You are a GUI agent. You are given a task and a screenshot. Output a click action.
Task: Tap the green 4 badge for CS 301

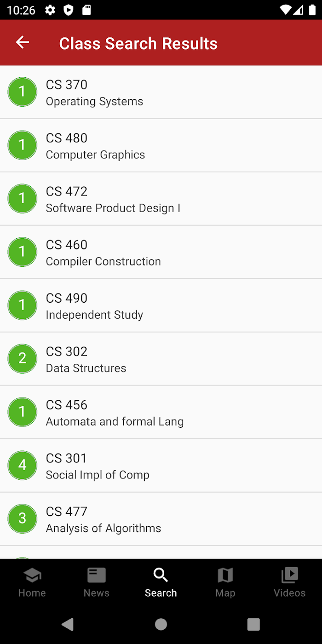22,466
